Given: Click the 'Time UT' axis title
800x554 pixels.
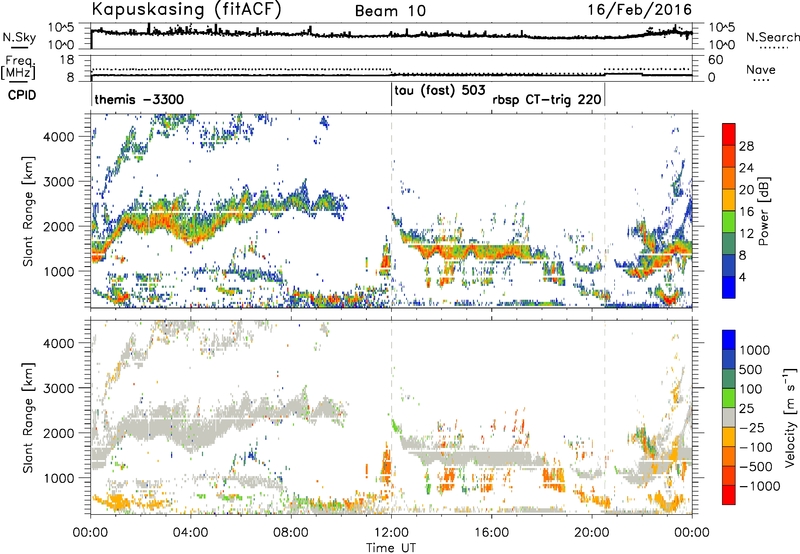Looking at the screenshot, I should pyautogui.click(x=391, y=547).
